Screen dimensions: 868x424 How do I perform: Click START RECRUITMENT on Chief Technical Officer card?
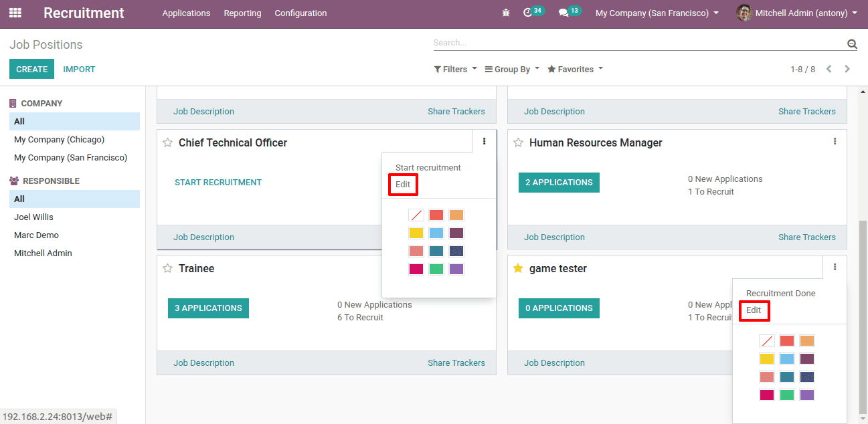point(218,183)
